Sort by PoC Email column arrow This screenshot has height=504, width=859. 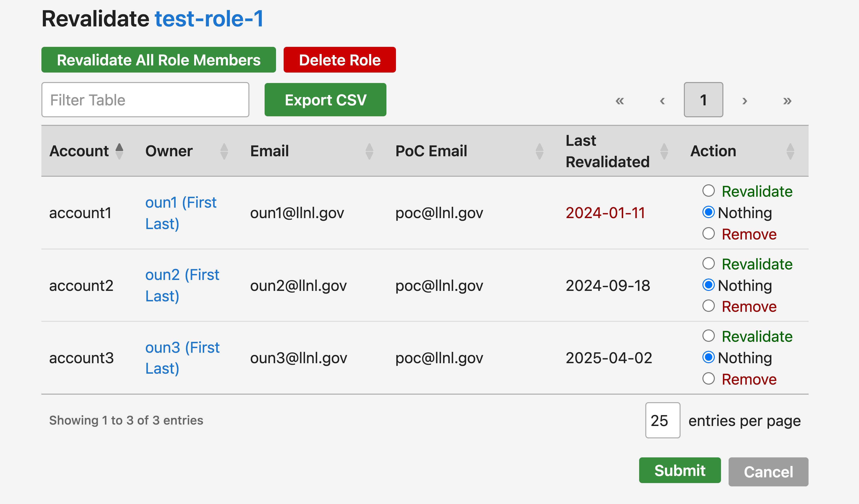pos(539,151)
